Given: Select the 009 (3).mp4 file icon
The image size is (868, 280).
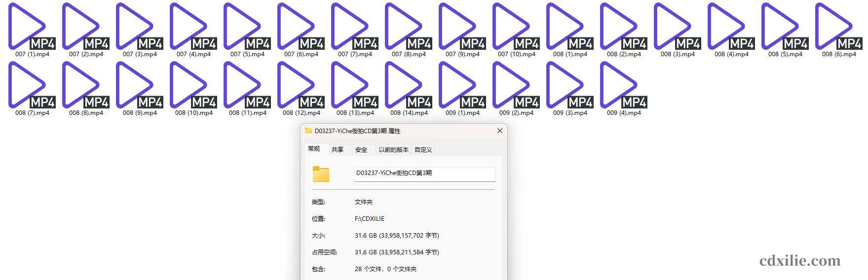Looking at the screenshot, I should (x=570, y=85).
